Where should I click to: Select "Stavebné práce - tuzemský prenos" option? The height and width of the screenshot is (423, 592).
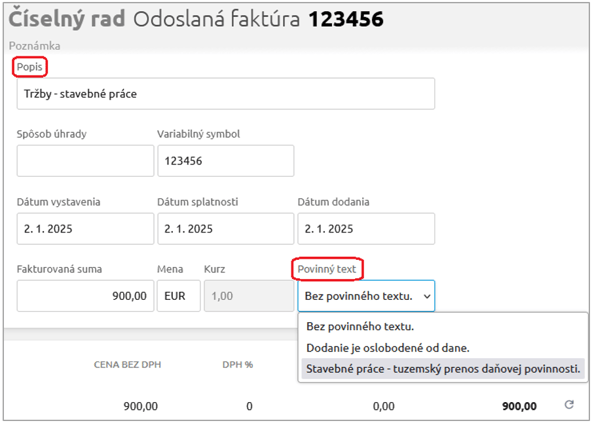pyautogui.click(x=443, y=369)
